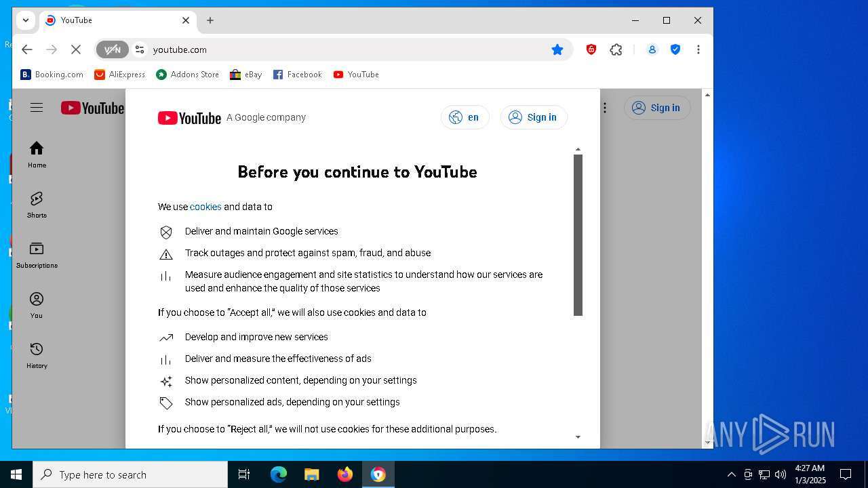
Task: Open Facebook bookmark
Action: tap(298, 75)
